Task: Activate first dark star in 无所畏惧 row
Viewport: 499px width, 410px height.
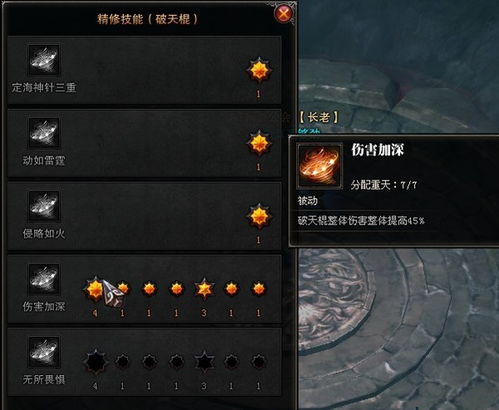Action: pos(95,362)
